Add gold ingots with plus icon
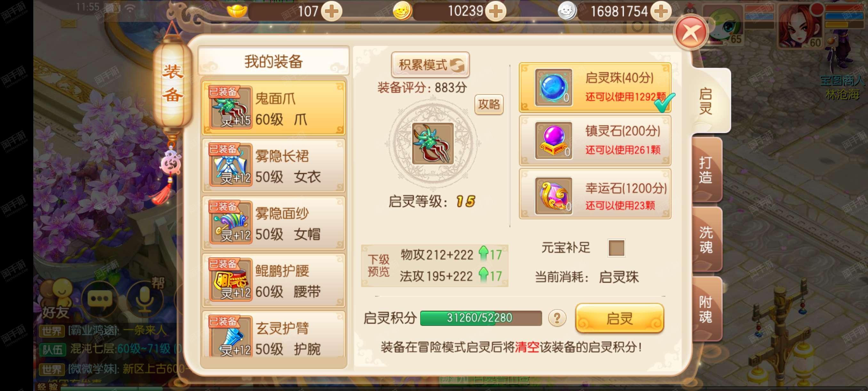 click(x=331, y=12)
